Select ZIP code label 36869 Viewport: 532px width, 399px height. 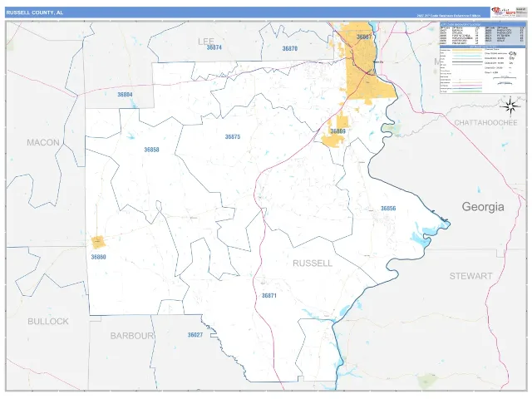(338, 131)
